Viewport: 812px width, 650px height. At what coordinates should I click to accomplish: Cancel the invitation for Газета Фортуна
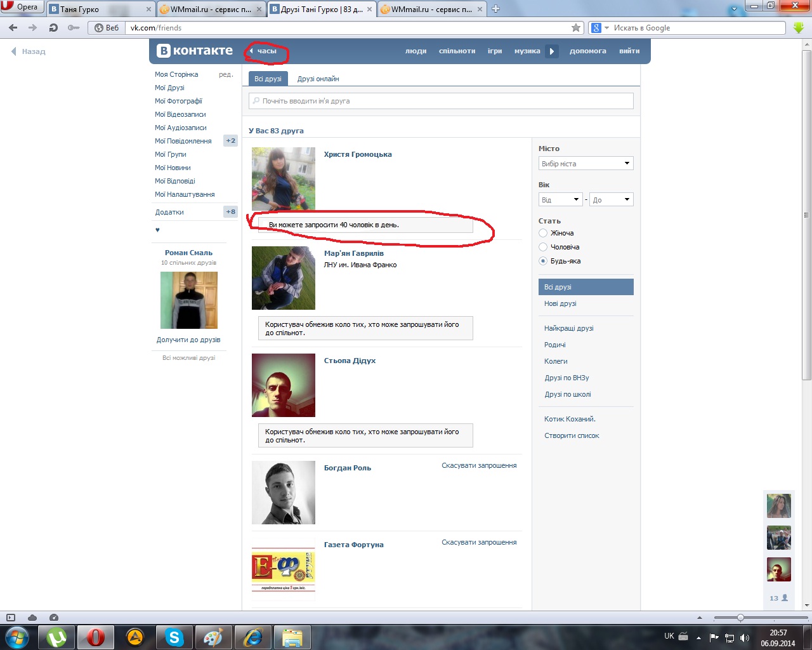point(479,542)
